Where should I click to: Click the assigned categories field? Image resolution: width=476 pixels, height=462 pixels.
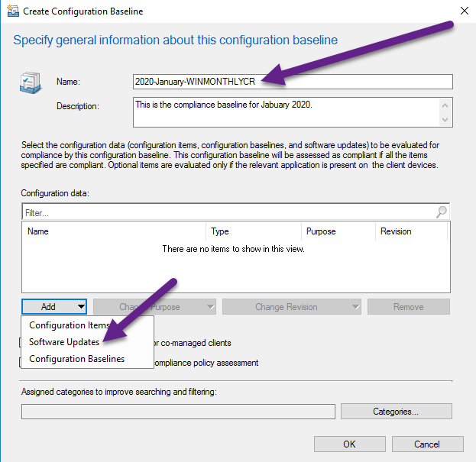178,412
